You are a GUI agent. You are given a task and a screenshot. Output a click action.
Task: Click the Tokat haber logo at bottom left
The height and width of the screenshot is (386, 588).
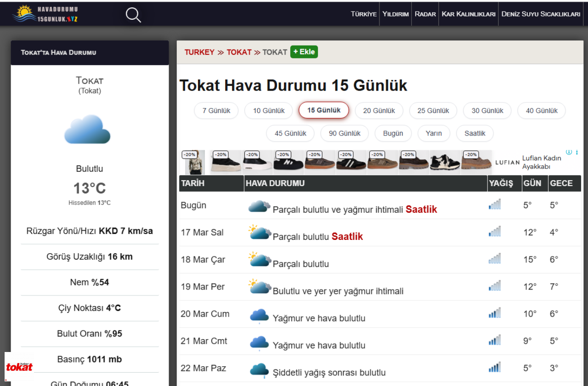click(x=19, y=367)
